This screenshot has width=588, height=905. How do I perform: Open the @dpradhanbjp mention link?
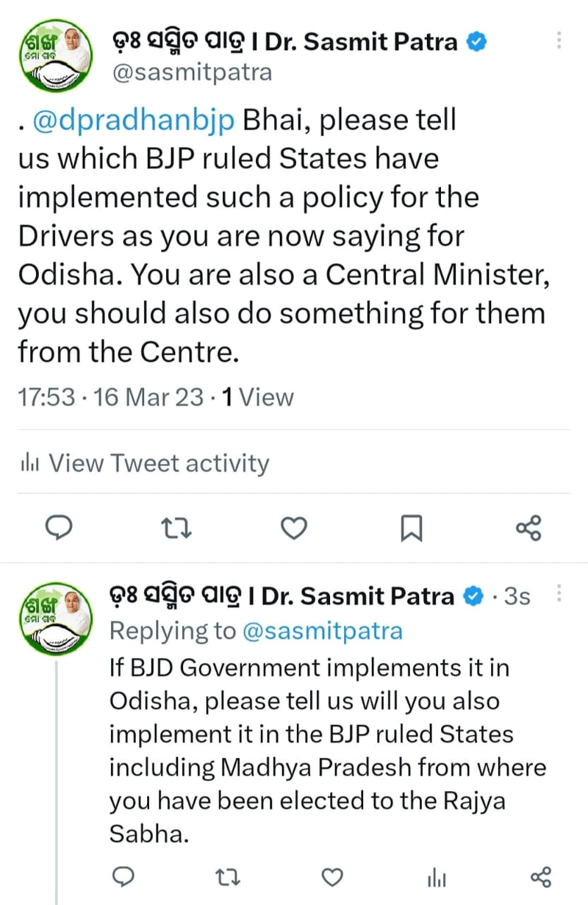pyautogui.click(x=133, y=120)
